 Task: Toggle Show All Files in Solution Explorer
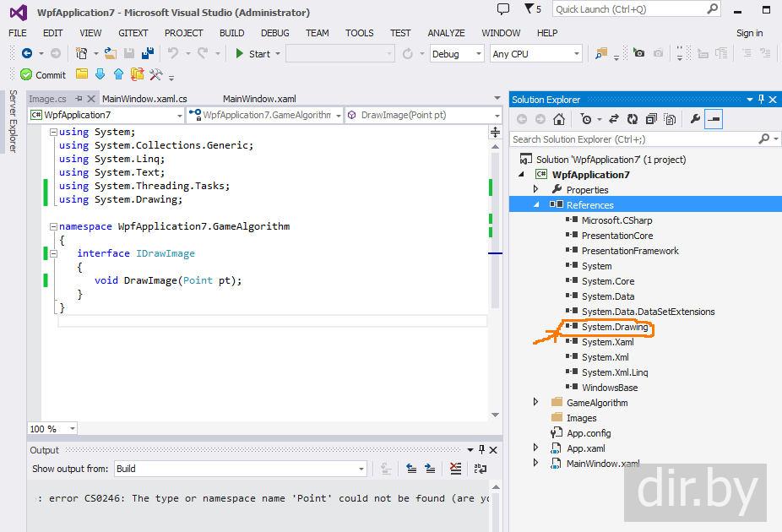[670, 119]
